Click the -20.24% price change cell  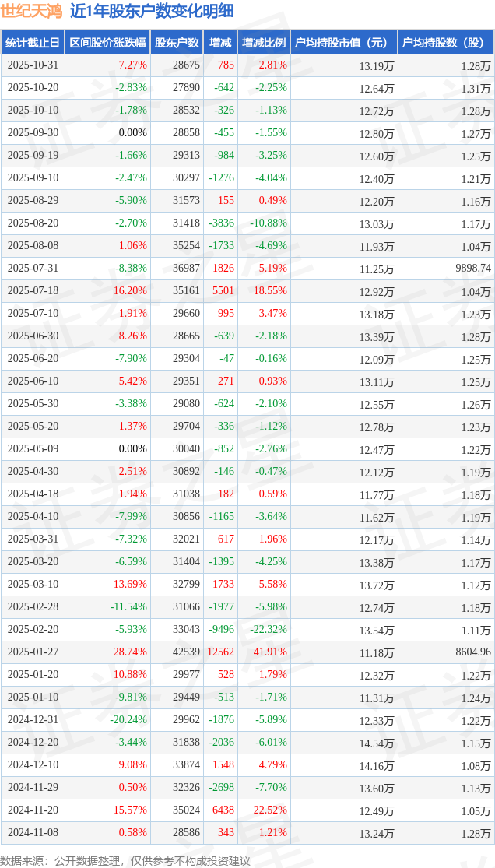pyautogui.click(x=128, y=720)
